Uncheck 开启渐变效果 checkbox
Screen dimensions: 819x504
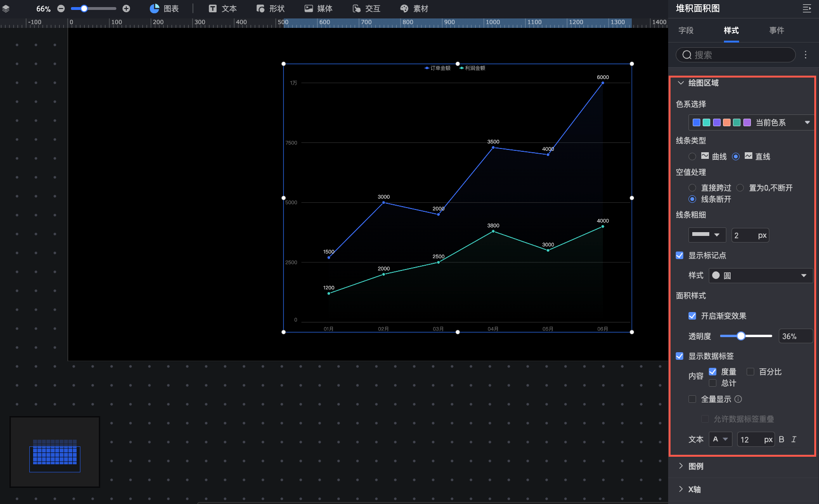[x=692, y=316]
